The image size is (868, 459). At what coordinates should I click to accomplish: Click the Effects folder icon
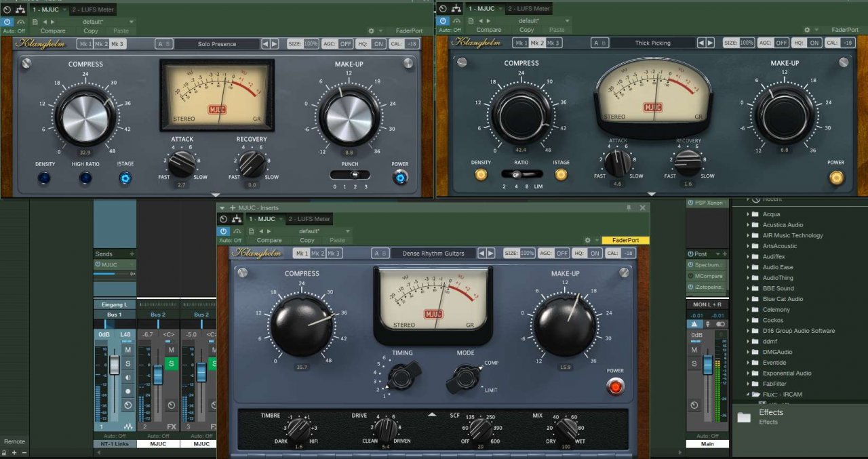point(744,417)
